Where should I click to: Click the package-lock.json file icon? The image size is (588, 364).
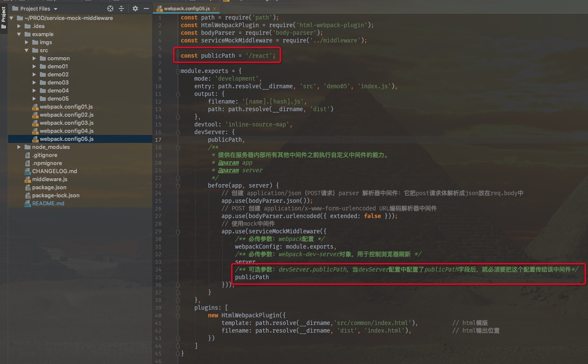click(x=28, y=196)
